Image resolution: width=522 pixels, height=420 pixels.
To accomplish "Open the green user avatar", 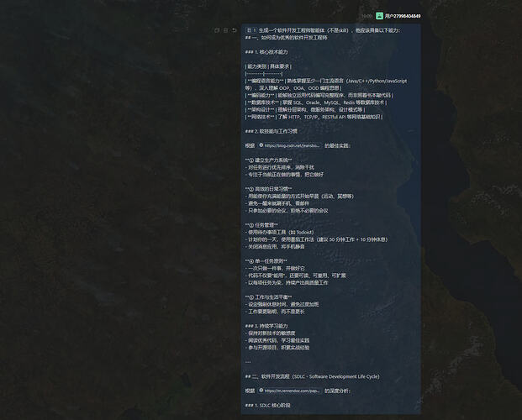I will pos(379,16).
